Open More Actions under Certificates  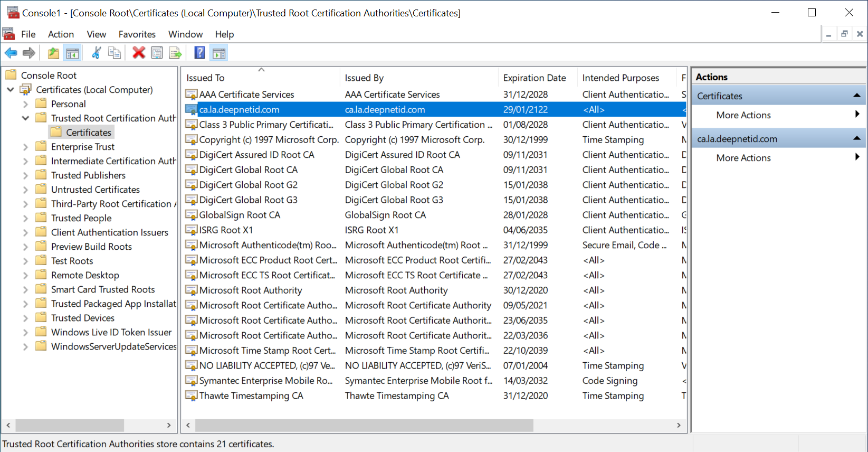click(x=743, y=115)
